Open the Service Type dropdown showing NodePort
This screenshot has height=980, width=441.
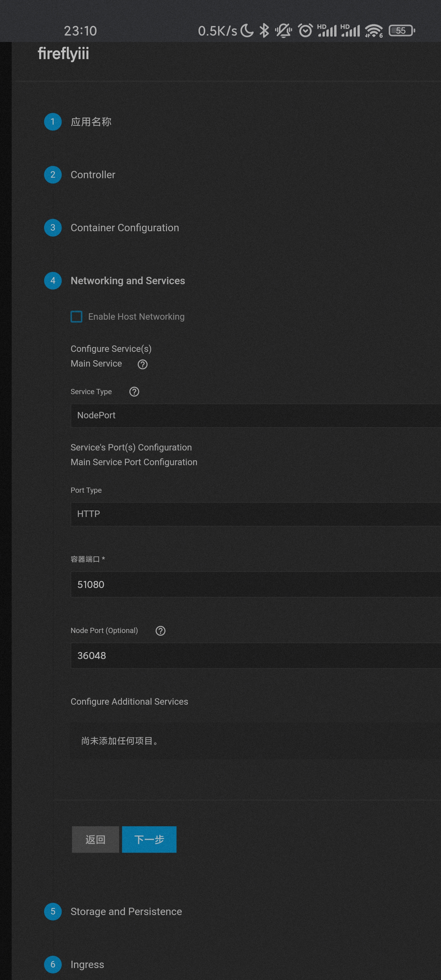[256, 416]
